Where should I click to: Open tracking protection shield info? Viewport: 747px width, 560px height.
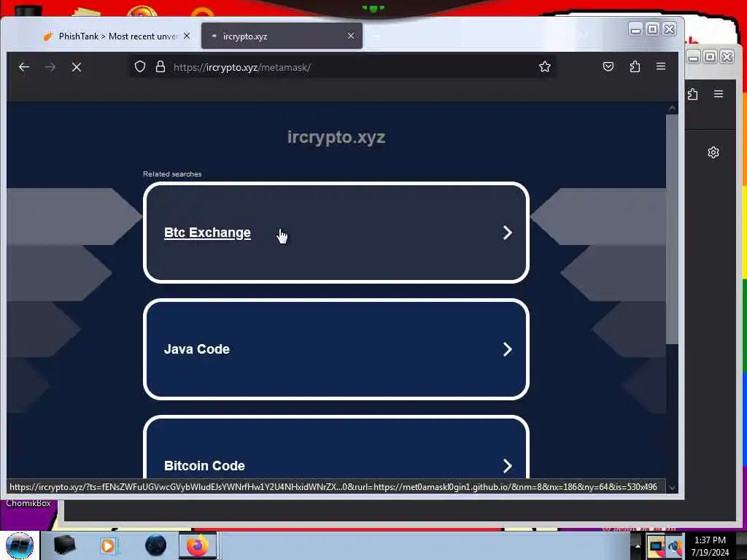pos(139,66)
